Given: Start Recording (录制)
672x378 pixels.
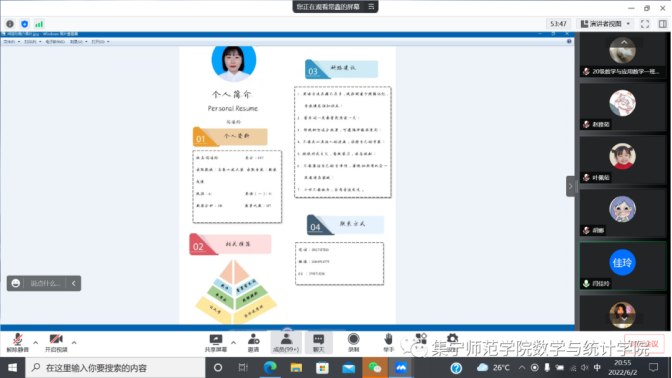Looking at the screenshot, I should (x=354, y=343).
